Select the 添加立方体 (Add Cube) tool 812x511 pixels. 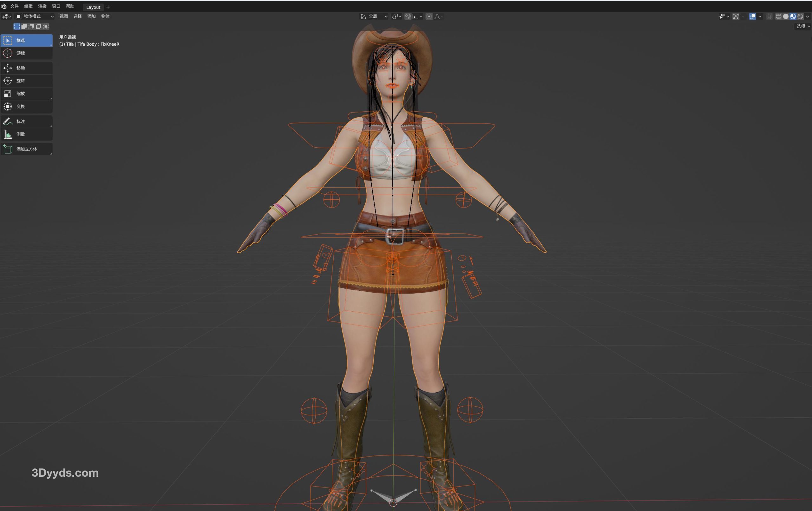coord(26,149)
